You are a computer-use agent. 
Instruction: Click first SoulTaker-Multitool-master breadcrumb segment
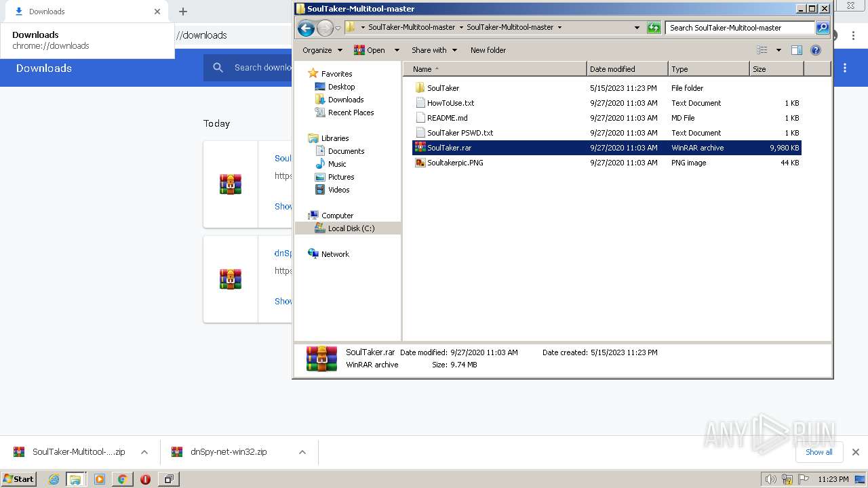412,28
